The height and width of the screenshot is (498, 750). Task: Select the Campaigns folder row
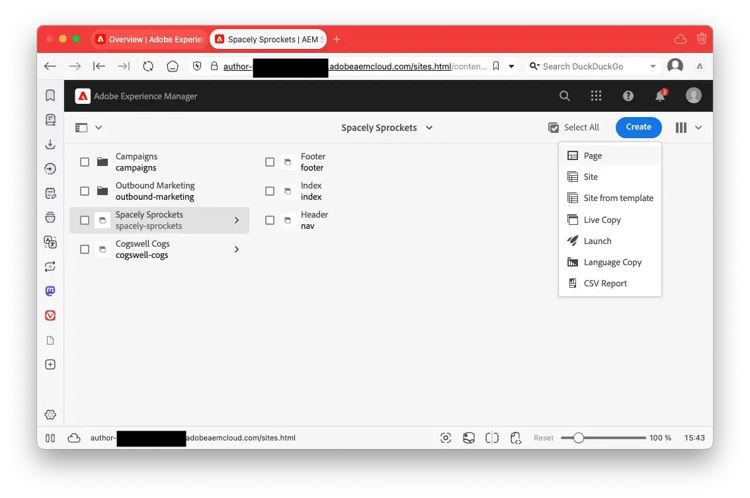(x=159, y=162)
